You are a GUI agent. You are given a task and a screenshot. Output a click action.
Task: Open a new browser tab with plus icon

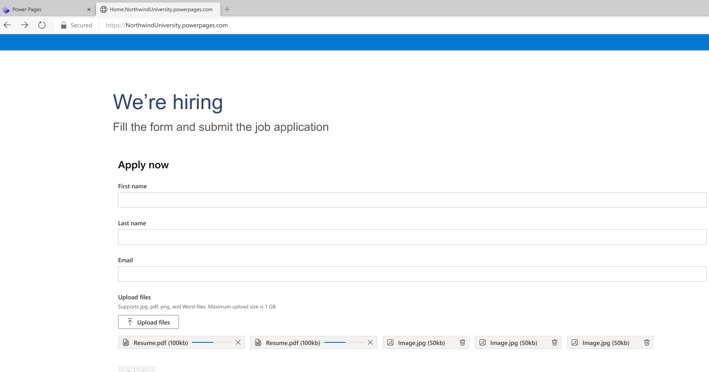coord(227,9)
